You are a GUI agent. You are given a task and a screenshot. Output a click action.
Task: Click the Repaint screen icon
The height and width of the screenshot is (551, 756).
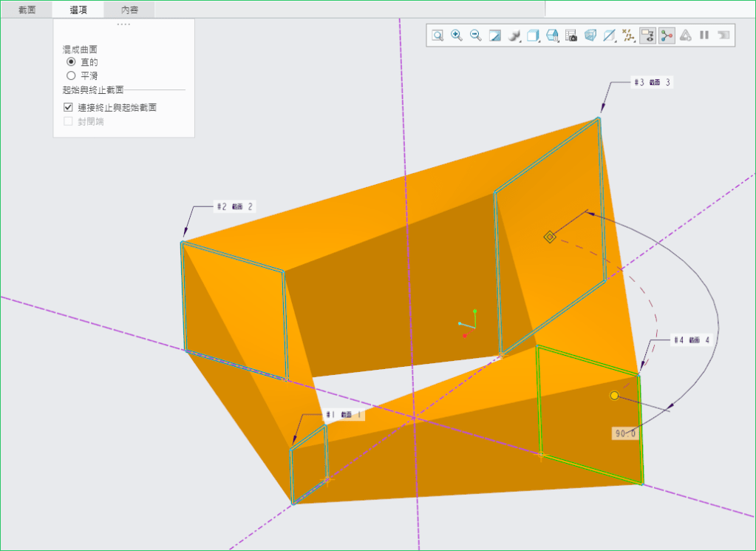pyautogui.click(x=495, y=36)
